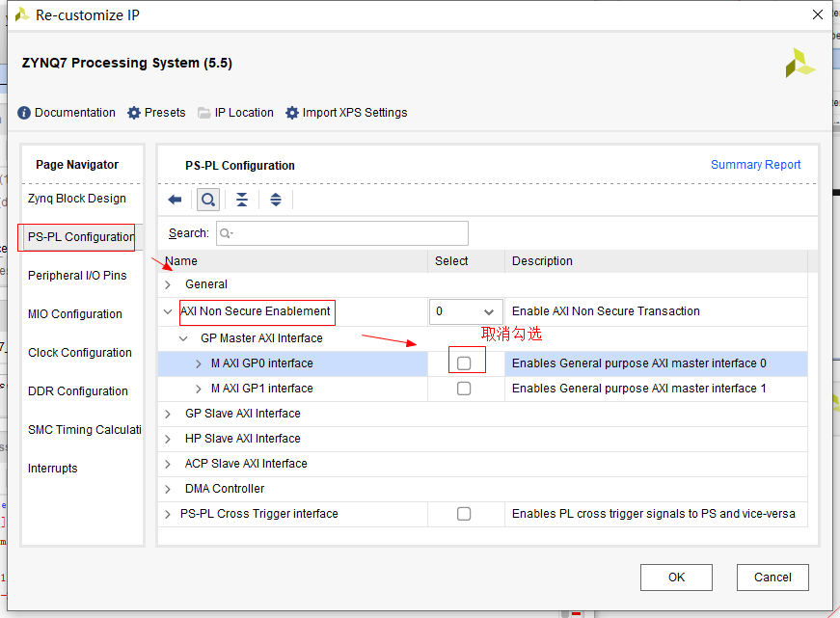
Task: Click the Expand All toolbar icon
Action: click(x=276, y=200)
